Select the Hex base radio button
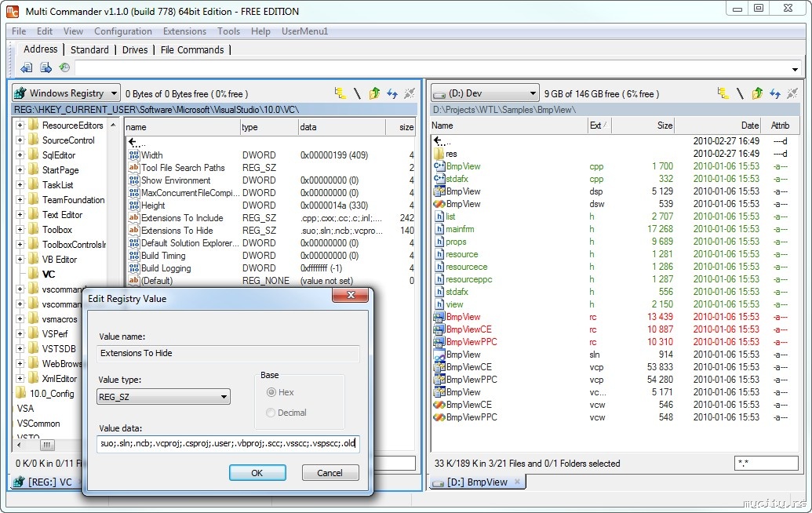The height and width of the screenshot is (513, 812). tap(271, 392)
